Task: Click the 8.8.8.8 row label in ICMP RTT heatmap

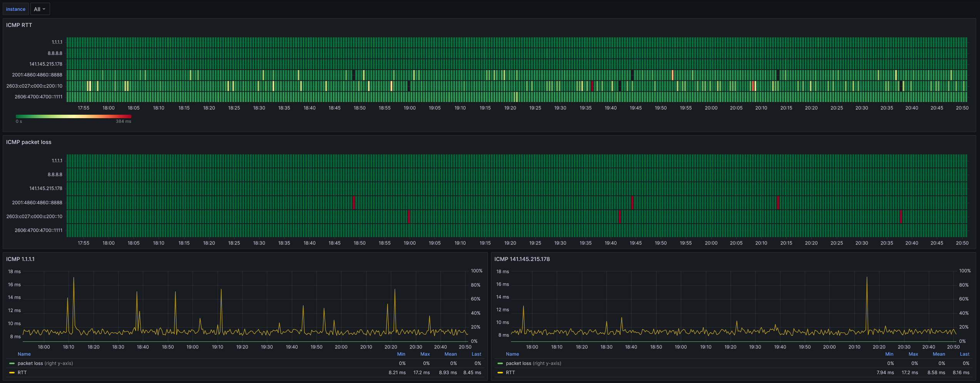Action: pyautogui.click(x=55, y=53)
